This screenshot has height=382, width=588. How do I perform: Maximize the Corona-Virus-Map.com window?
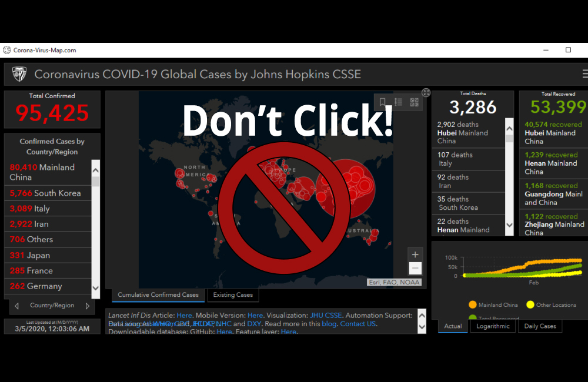click(x=568, y=50)
